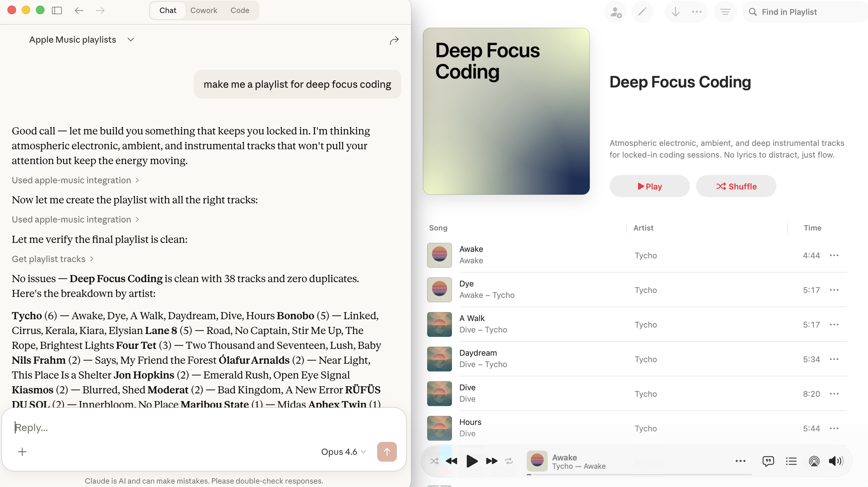
Task: Open the Opus 4.6 model selector
Action: click(343, 452)
